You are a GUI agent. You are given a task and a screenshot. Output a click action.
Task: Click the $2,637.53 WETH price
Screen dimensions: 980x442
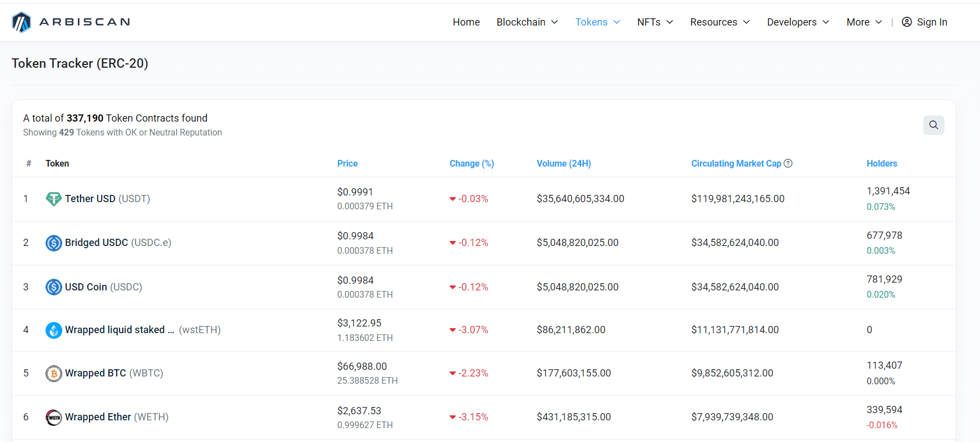pyautogui.click(x=359, y=411)
